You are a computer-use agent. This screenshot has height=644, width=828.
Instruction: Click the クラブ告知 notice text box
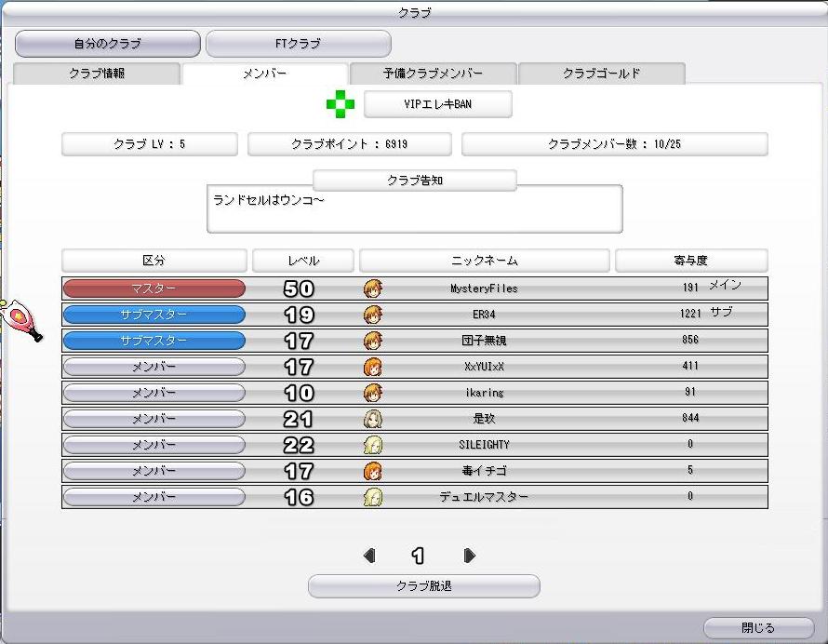click(414, 209)
